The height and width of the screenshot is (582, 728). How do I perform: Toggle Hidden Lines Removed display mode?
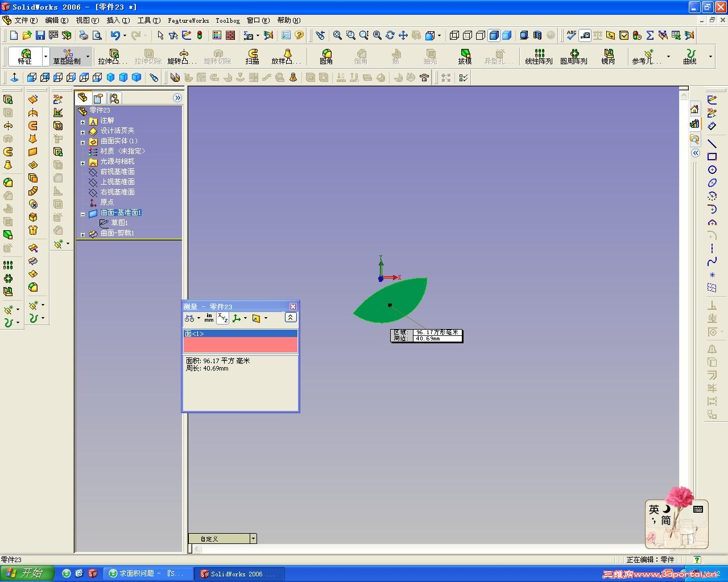[481, 35]
